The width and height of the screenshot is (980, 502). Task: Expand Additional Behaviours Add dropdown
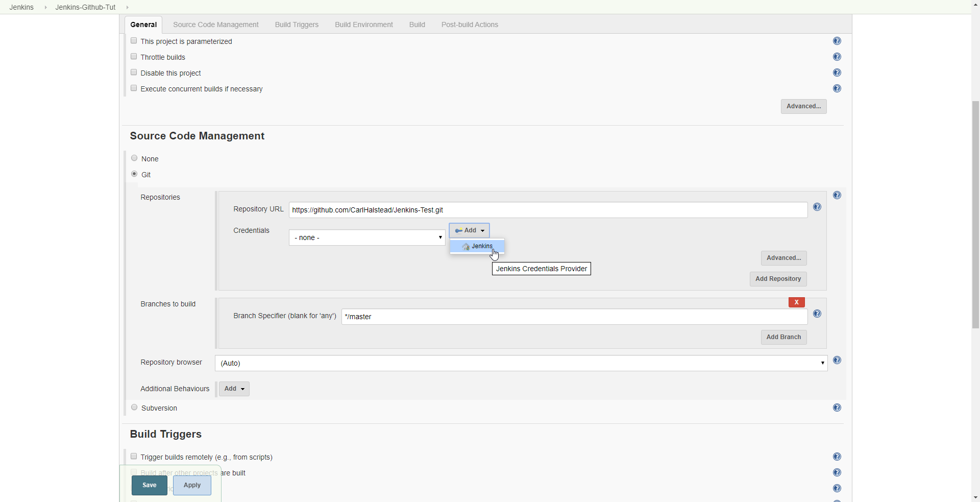click(234, 389)
